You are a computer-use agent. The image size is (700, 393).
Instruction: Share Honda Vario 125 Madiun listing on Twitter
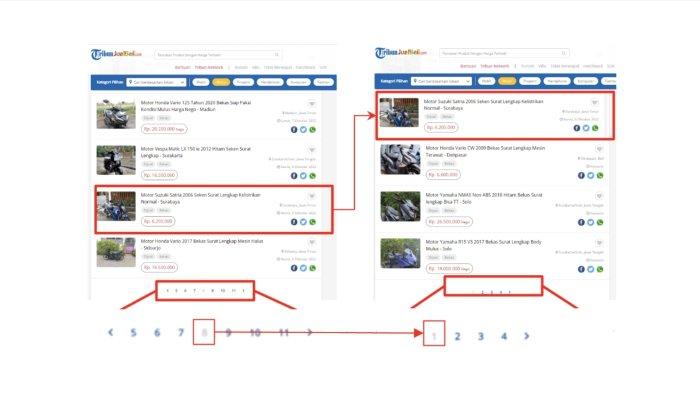pos(303,130)
